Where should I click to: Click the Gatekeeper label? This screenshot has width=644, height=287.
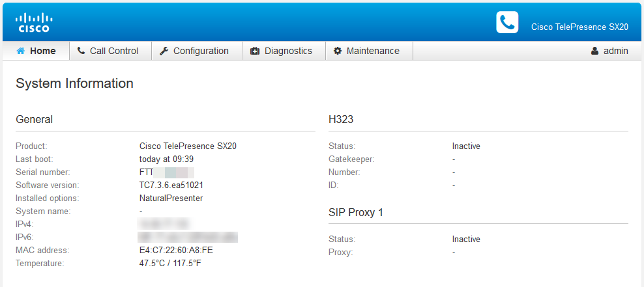coord(351,159)
